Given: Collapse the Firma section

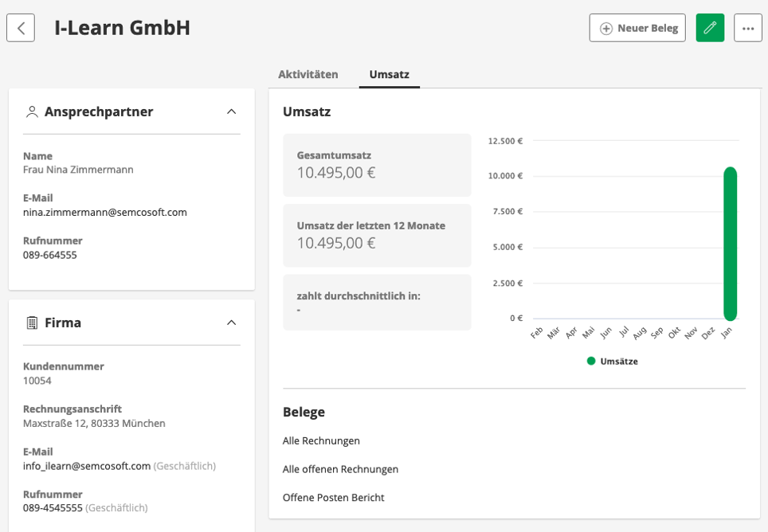Looking at the screenshot, I should click(232, 323).
